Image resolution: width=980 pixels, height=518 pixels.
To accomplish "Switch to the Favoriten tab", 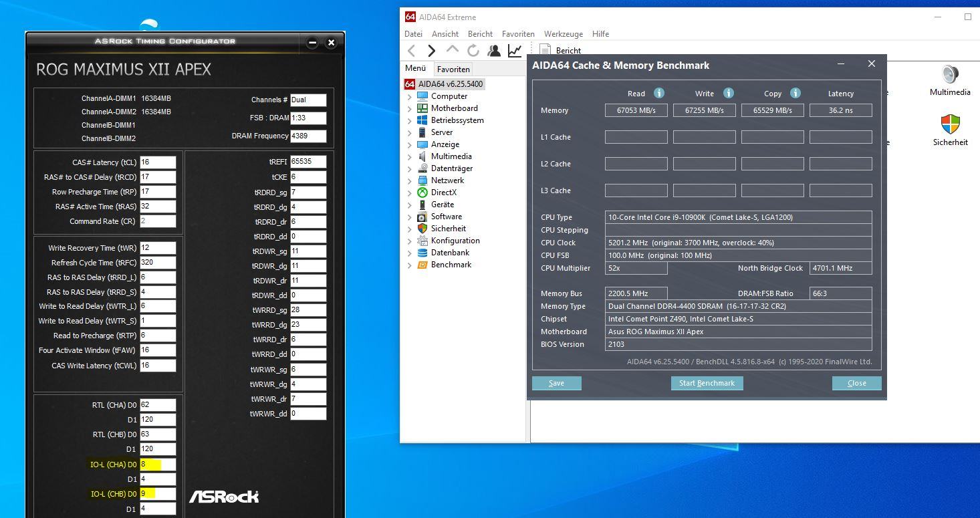I will tap(453, 69).
